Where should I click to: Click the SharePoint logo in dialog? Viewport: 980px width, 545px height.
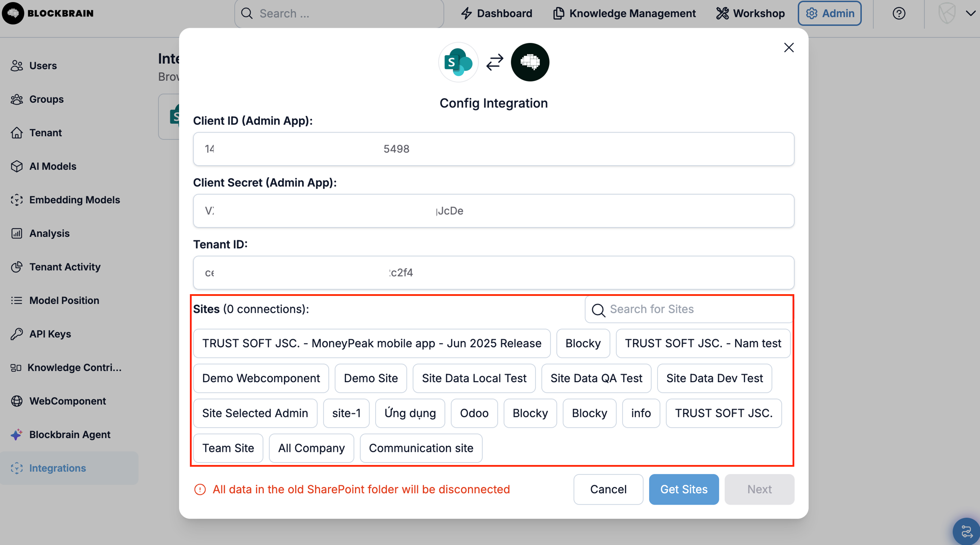(x=458, y=62)
